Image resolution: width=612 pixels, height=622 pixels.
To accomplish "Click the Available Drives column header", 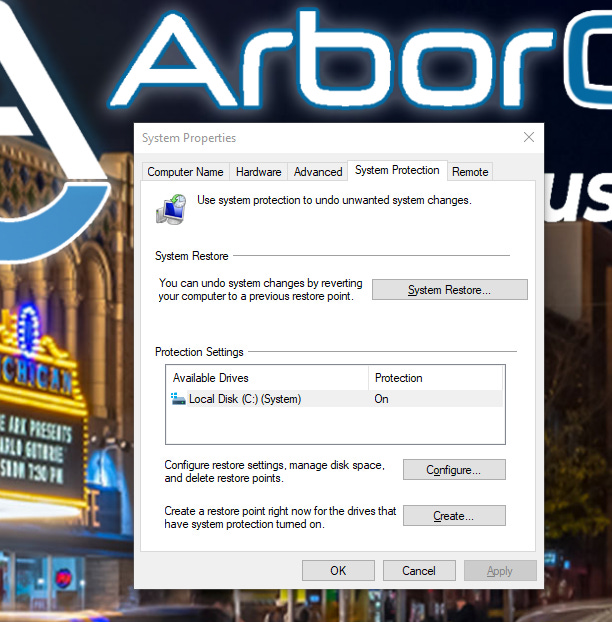I will [268, 378].
